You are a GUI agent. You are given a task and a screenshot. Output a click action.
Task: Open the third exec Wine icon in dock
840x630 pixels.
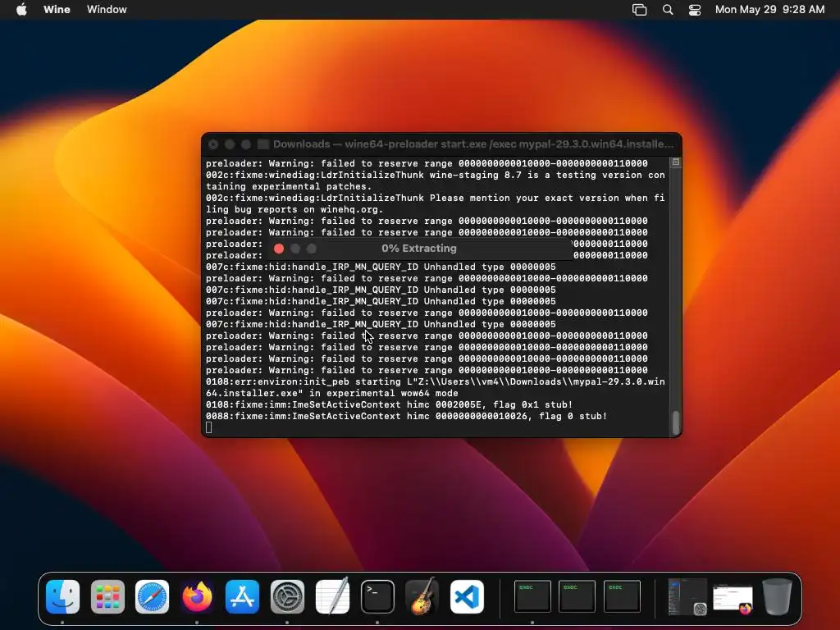coord(622,596)
